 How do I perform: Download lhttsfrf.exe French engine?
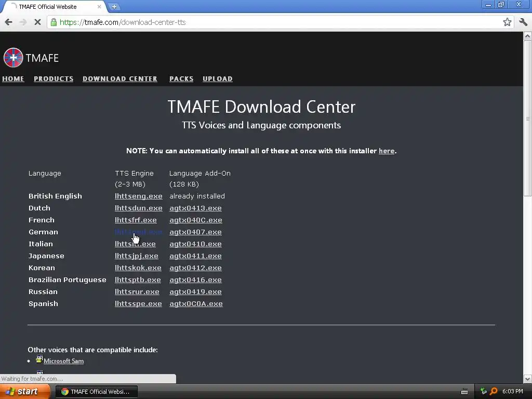click(136, 220)
